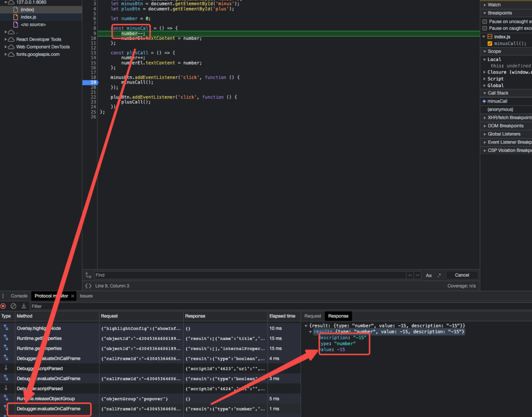Select last Debugger.evaluateOnCallFrame row
This screenshot has height=417, width=532.
click(150, 409)
